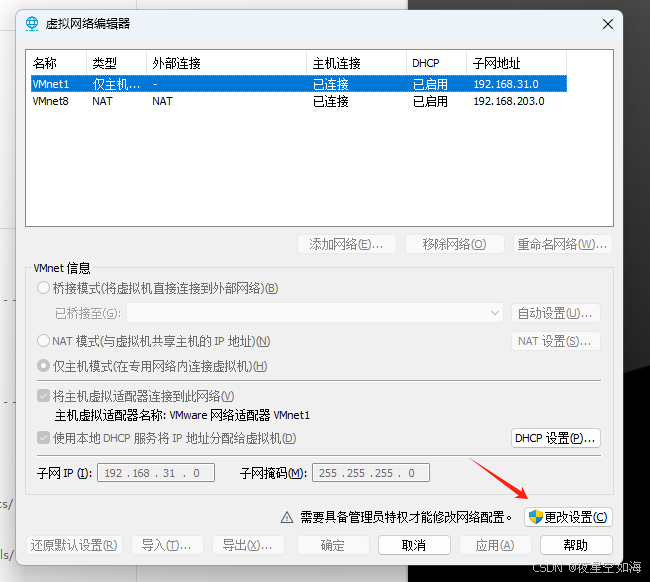Open NAT 设置(S) button
This screenshot has height=582, width=650.
[555, 341]
